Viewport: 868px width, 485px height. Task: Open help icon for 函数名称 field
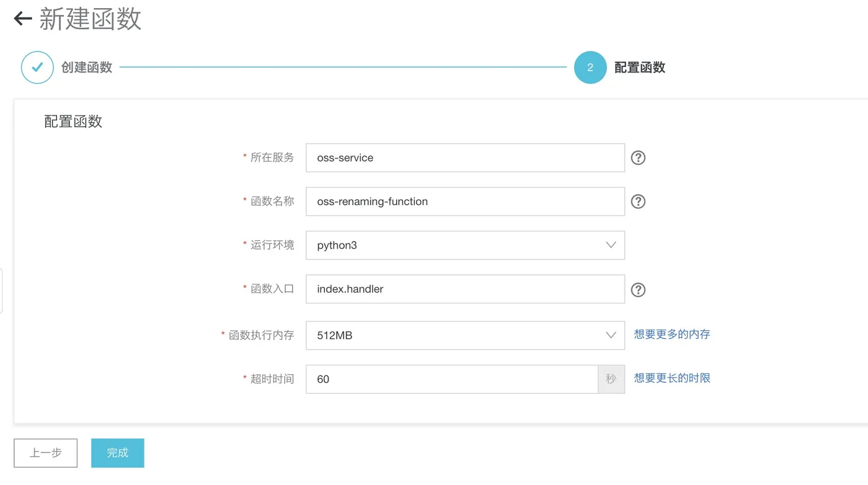coord(638,201)
